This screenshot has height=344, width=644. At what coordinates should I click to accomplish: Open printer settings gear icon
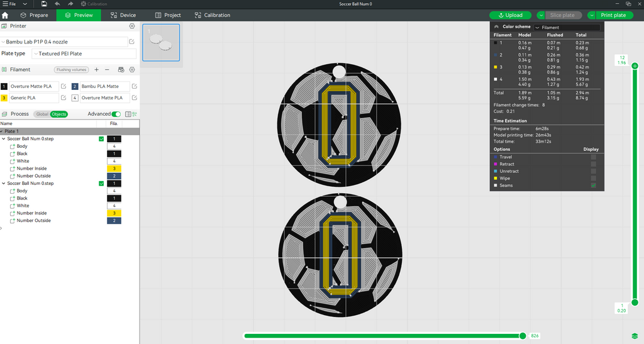tap(132, 26)
